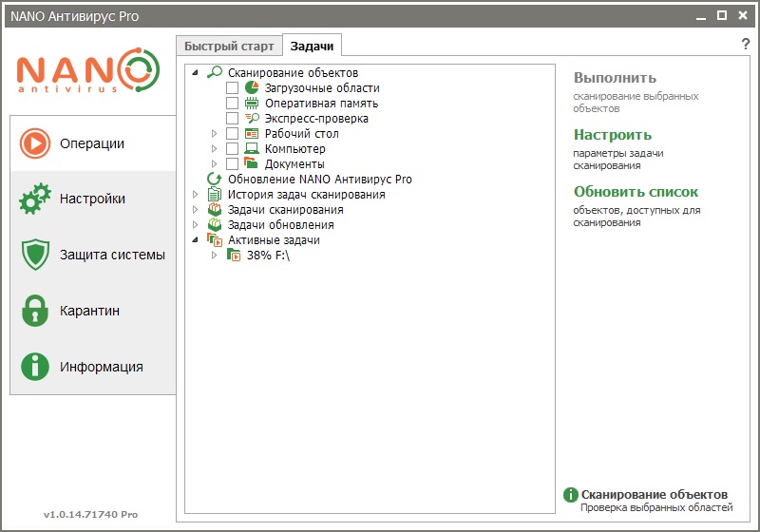Select Обновление NANO Антивирус Pro text

tap(320, 180)
